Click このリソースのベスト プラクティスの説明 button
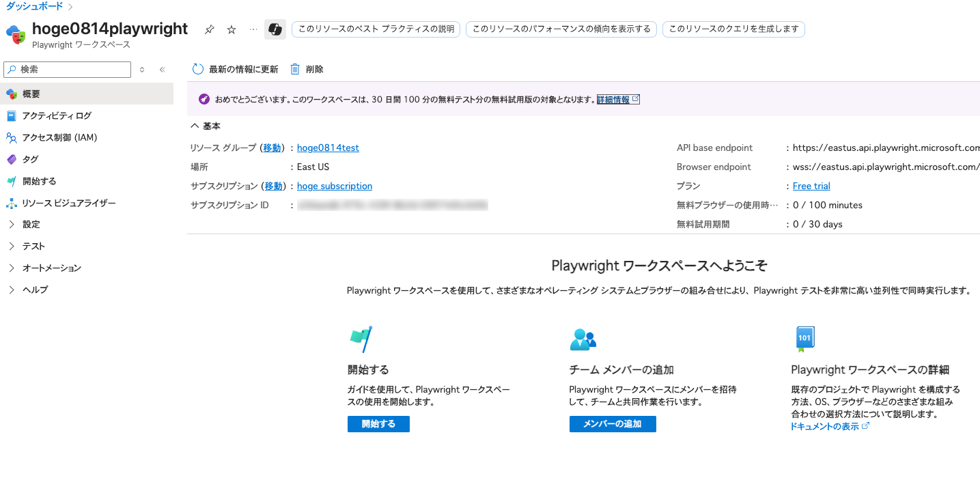The image size is (980, 491). [x=376, y=29]
